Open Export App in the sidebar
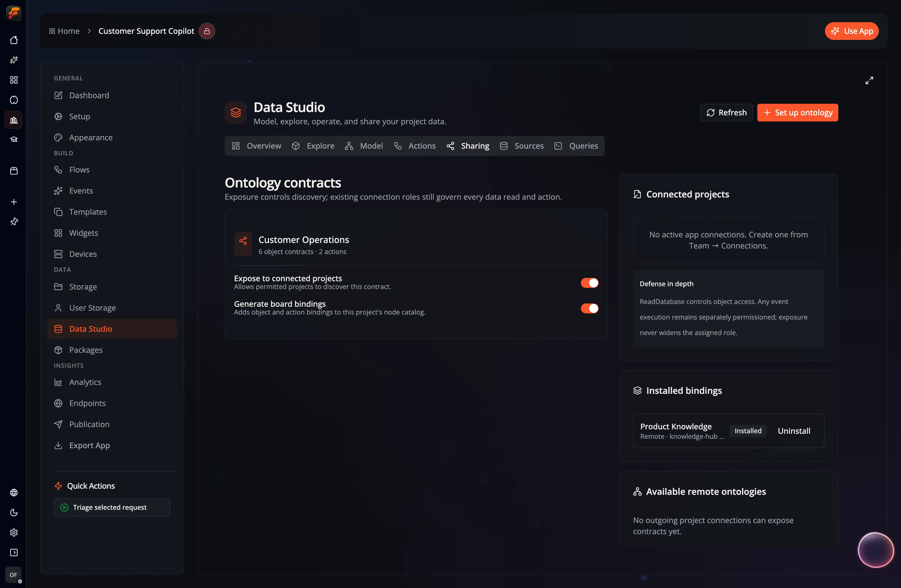This screenshot has width=901, height=588. (x=112, y=445)
